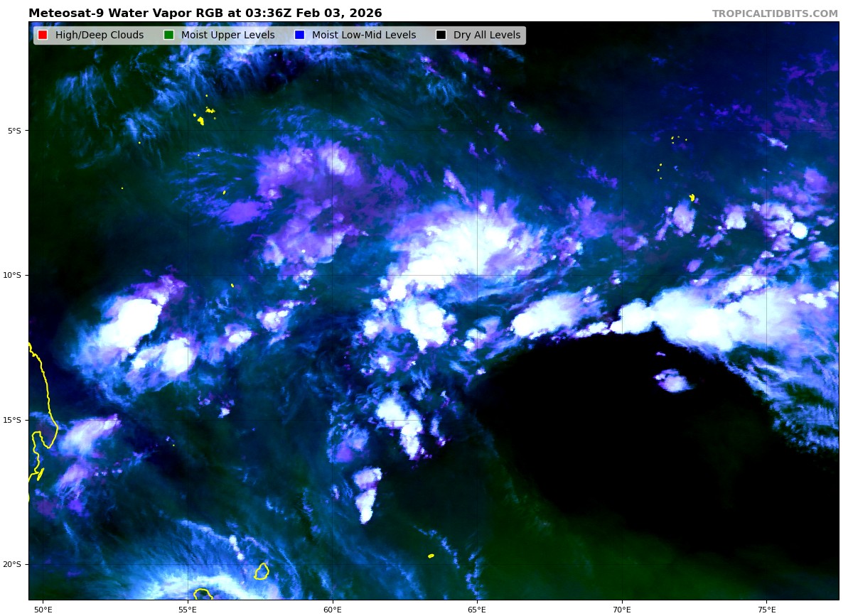Click the 10°S latitude axis label
This screenshot has width=853, height=616.
(x=14, y=275)
